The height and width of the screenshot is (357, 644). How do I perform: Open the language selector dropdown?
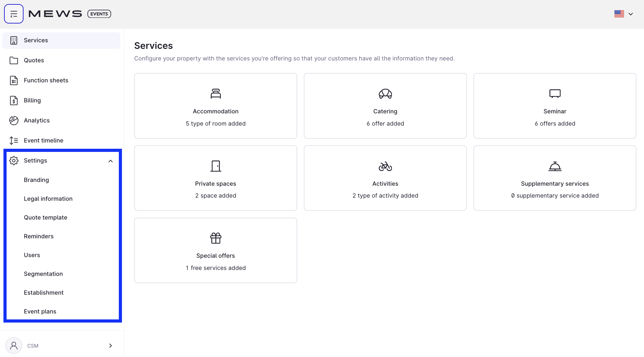pos(623,14)
